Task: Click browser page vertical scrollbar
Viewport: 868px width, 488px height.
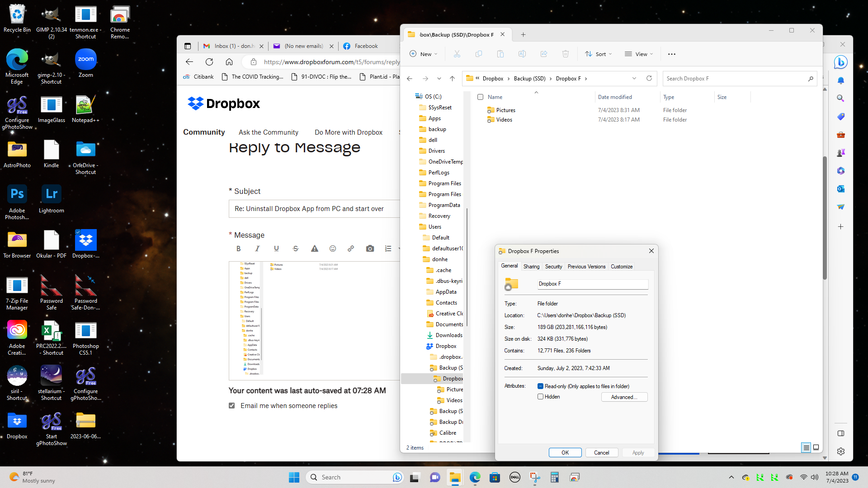Action: coord(825,217)
